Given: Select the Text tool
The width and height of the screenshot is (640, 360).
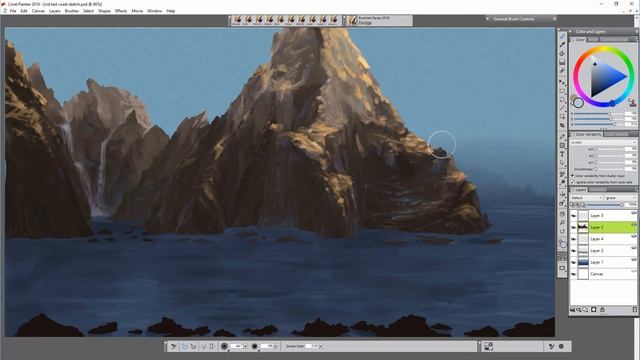Looking at the screenshot, I should 562,154.
